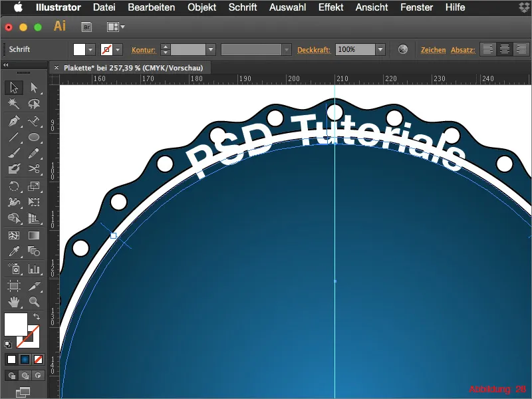Viewport: 532px width, 399px height.
Task: Switch to Gradient fill mode button
Action: 25,359
